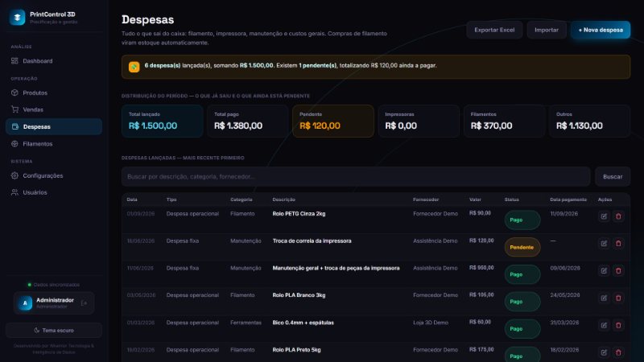Click the Configurações gear icon
The width and height of the screenshot is (644, 362).
(14, 175)
